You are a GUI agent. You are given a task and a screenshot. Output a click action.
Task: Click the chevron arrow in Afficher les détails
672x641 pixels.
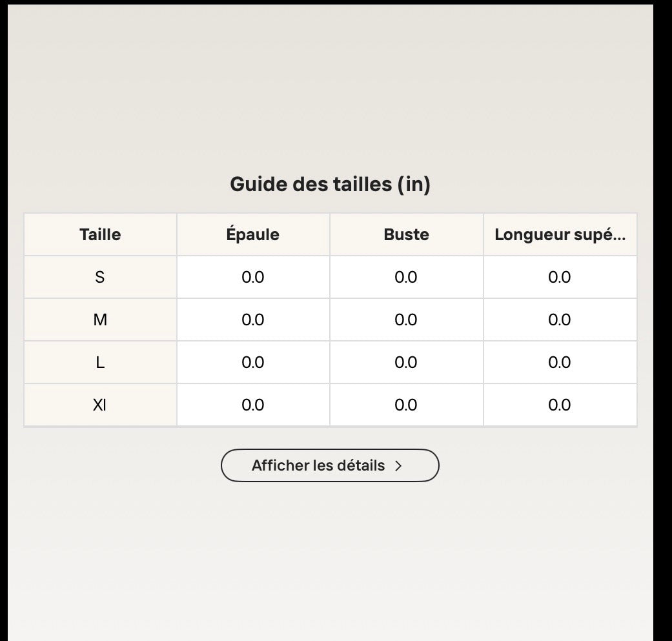(398, 466)
